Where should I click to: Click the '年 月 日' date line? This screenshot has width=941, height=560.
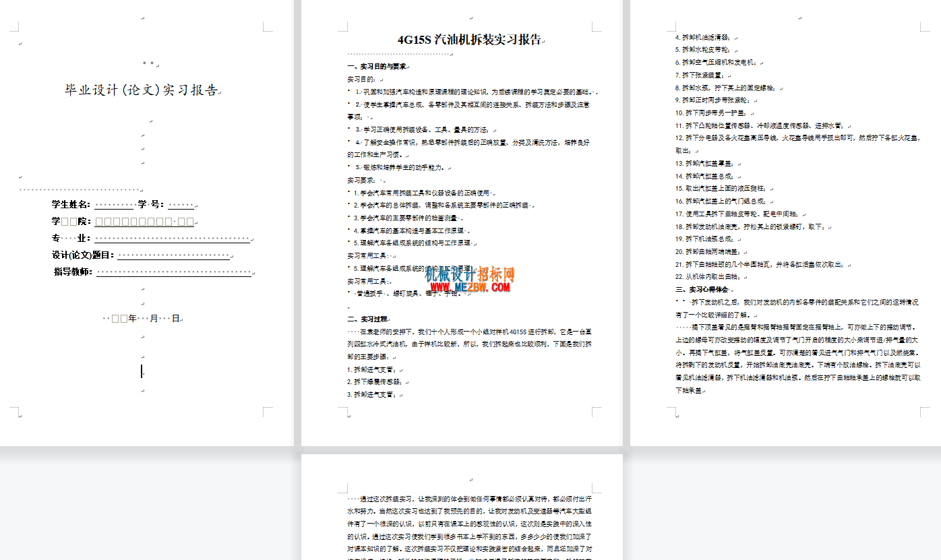tap(142, 318)
